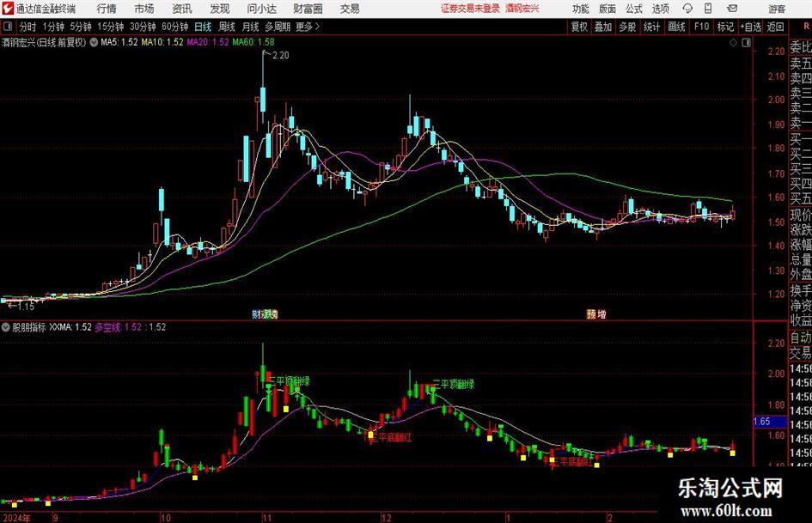Open the 资讯 menu

(182, 9)
